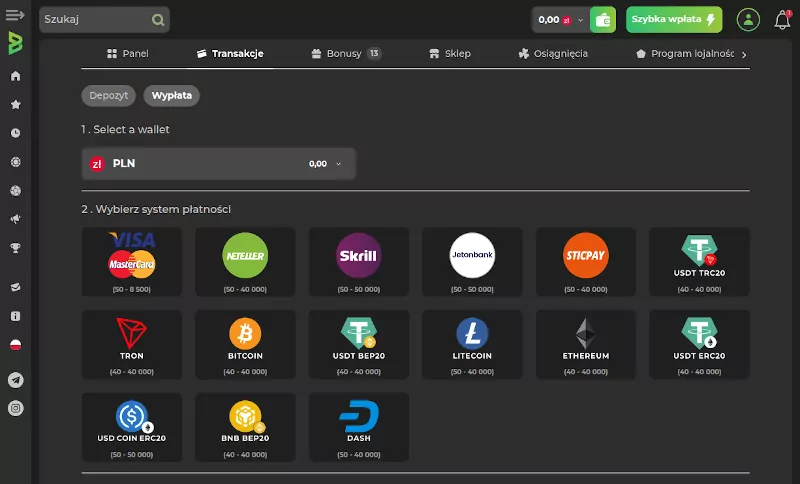
Task: Click the green site logo in sidebar
Action: pyautogui.click(x=15, y=43)
